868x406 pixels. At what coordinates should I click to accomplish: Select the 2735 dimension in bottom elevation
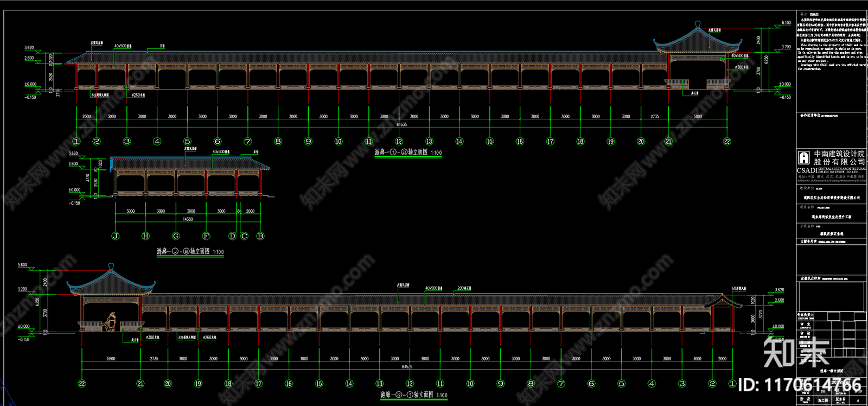click(154, 358)
